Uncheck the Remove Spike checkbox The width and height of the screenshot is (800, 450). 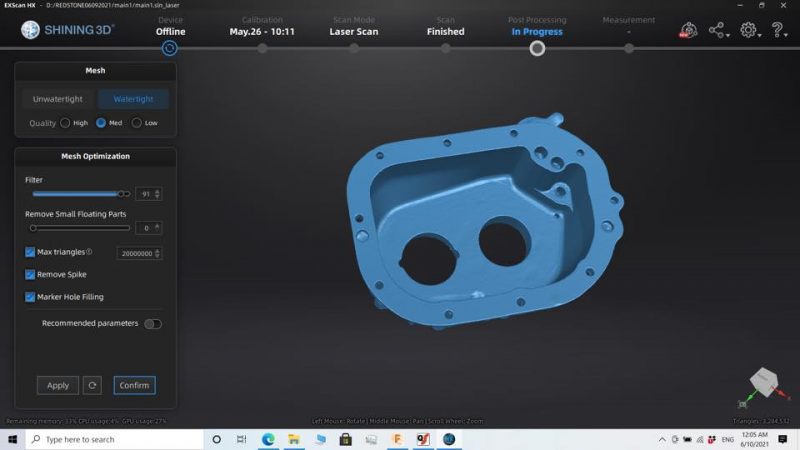coord(30,274)
